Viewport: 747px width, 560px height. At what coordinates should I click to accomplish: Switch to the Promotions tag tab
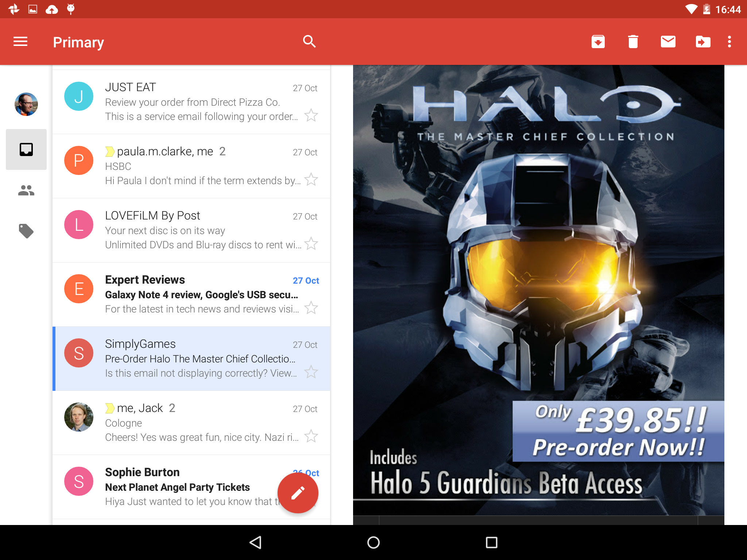click(26, 231)
